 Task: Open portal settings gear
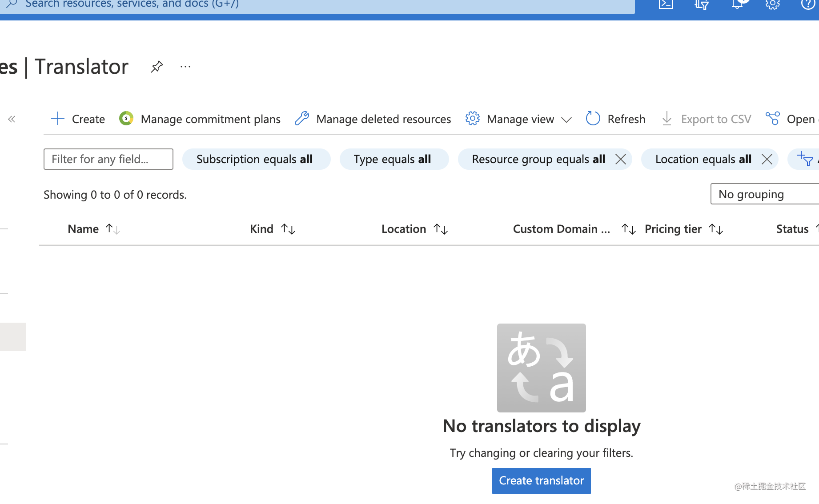tap(772, 4)
